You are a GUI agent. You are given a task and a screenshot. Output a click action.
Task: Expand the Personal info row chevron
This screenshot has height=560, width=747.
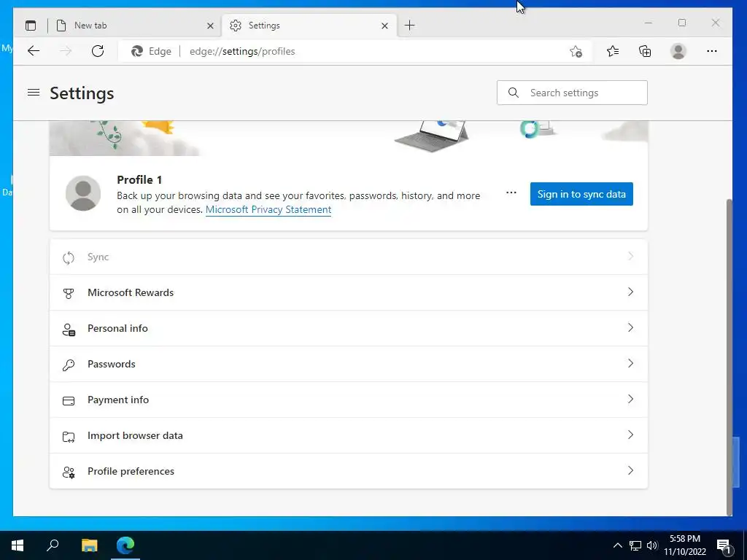[x=630, y=327]
